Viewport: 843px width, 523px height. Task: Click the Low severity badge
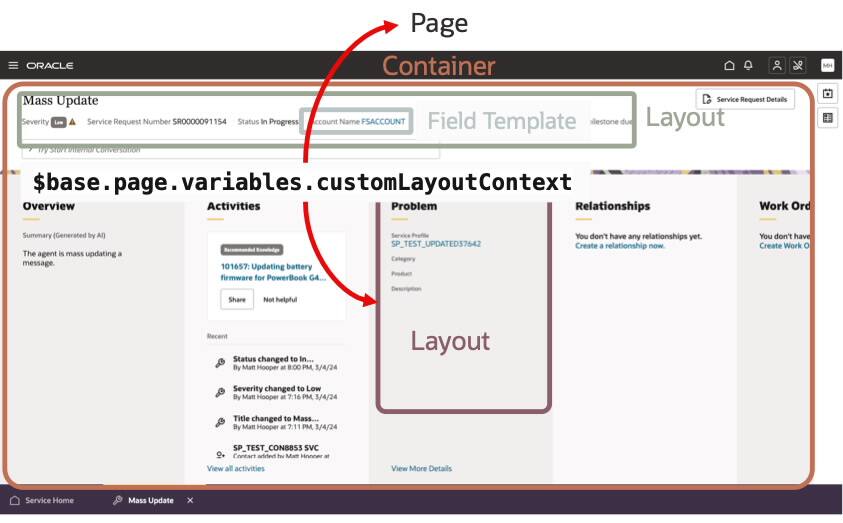tap(59, 122)
